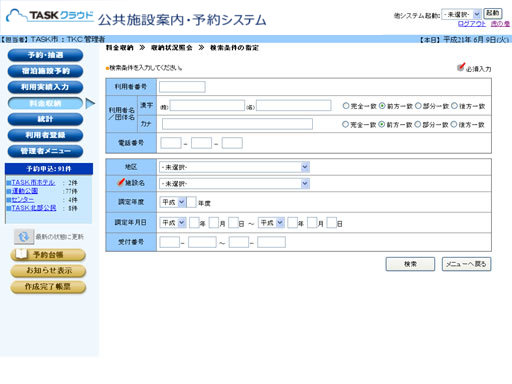The width and height of the screenshot is (512, 384).
Task: Click the 予約申込:91件 header
Action: click(49, 169)
